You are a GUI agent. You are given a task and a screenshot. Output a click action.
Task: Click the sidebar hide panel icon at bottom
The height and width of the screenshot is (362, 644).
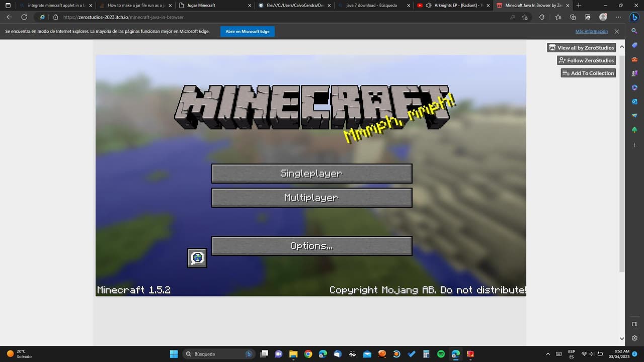click(634, 324)
